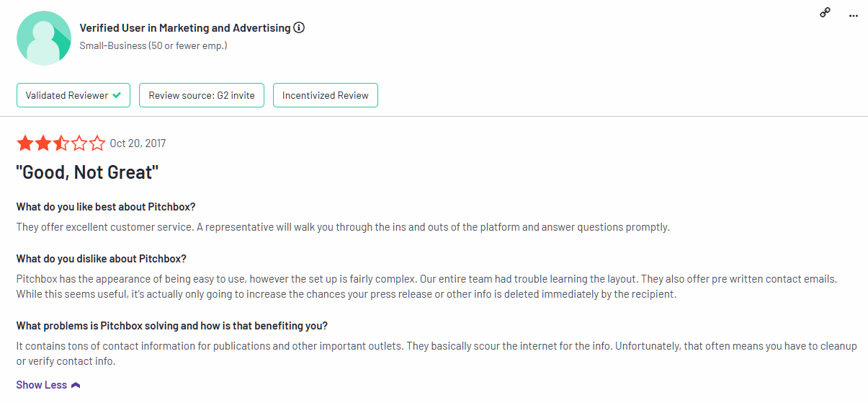Click the What do you dislike about Pitchbox heading
Screen dimensions: 868x403
click(x=102, y=259)
